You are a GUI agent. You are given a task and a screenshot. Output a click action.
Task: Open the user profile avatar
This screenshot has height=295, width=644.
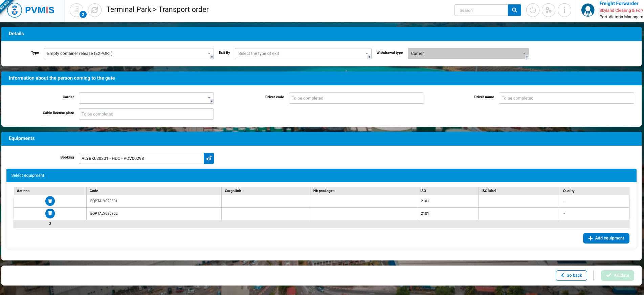coord(587,10)
